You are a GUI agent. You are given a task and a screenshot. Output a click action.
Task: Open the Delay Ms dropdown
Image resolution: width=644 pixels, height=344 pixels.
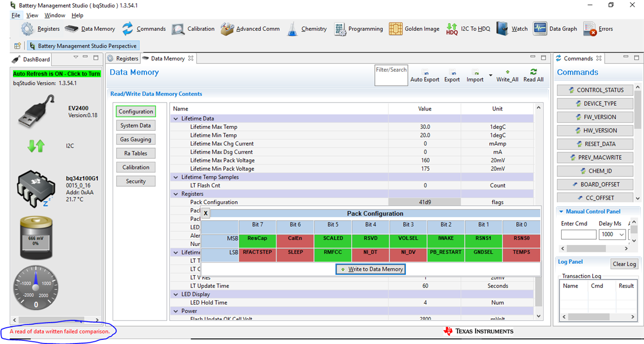[621, 235]
